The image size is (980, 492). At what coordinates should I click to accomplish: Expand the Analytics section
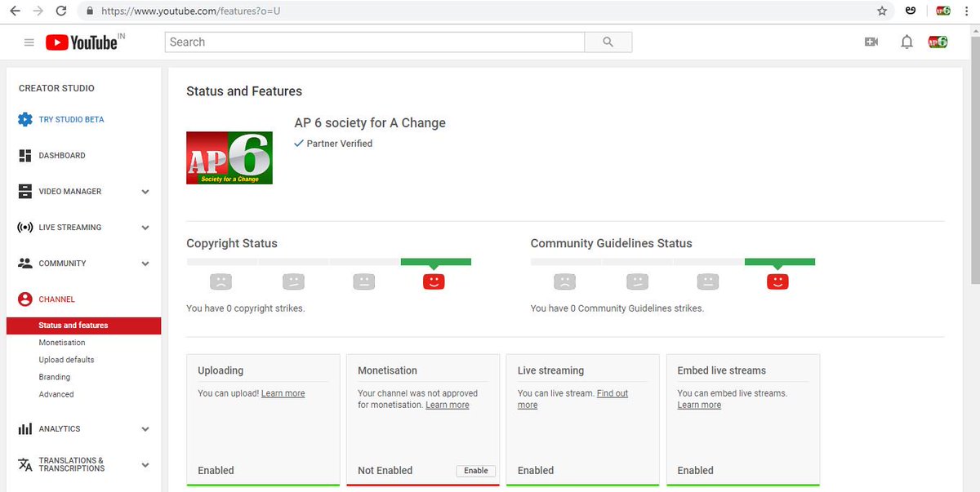point(145,429)
